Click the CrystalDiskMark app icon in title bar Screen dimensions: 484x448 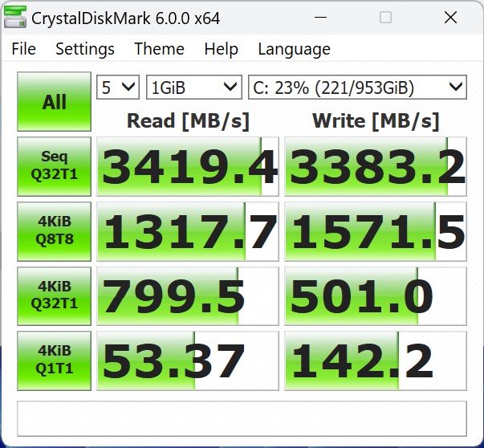14,17
